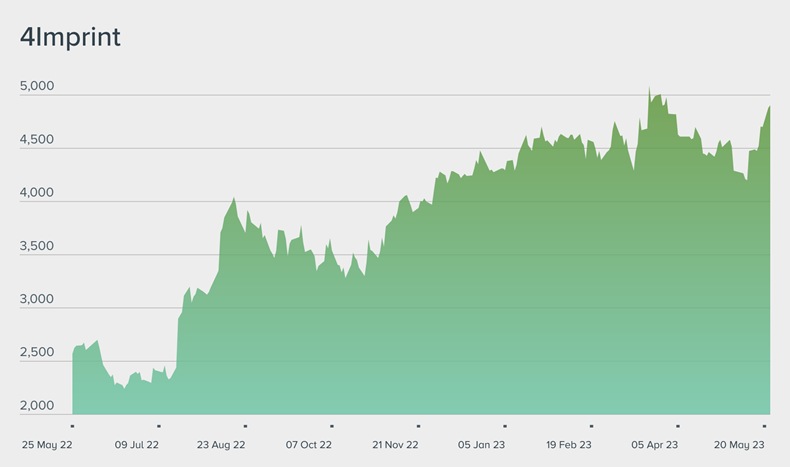
Task: Select the 2,000 y-axis label
Action: [37, 405]
